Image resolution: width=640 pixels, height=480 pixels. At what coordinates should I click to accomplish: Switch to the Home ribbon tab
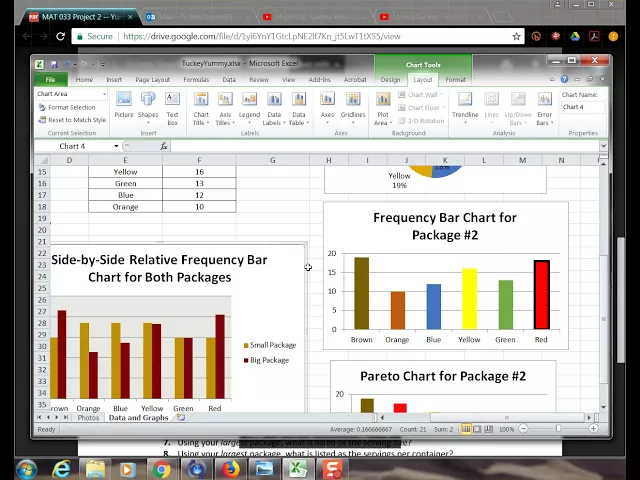coord(84,80)
